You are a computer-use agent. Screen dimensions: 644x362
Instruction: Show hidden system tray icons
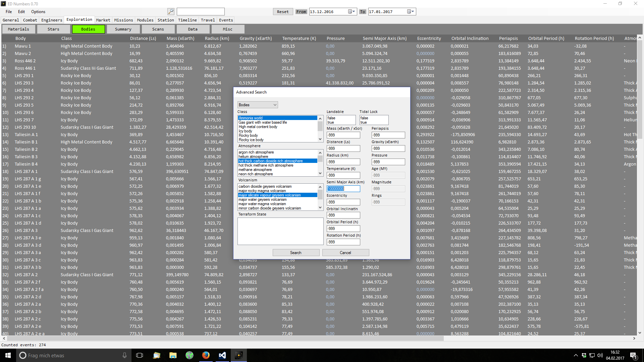tap(576, 355)
